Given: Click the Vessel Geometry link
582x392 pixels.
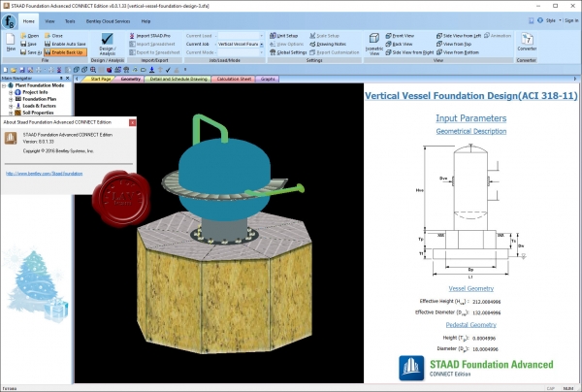Looking at the screenshot, I should pyautogui.click(x=471, y=288).
